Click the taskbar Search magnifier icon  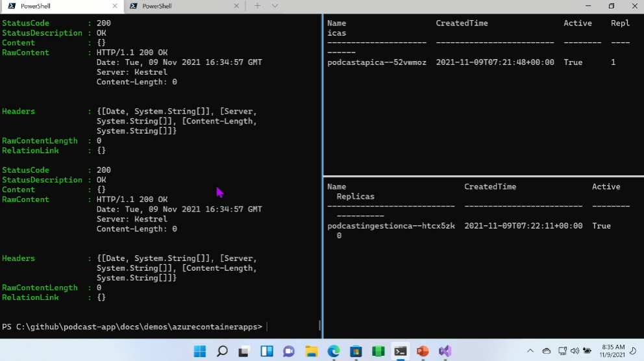(222, 351)
